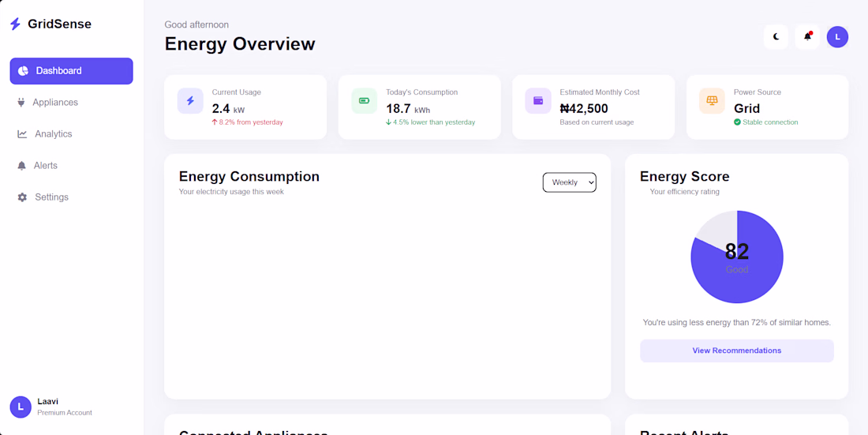Click the View Recommendations button
Viewport: 868px width, 435px height.
coord(737,351)
